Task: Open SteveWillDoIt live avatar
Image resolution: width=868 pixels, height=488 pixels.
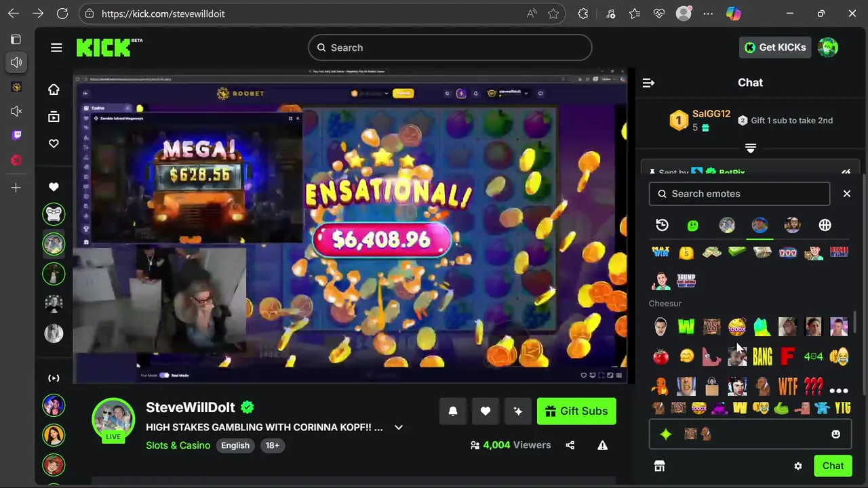Action: coord(113,419)
